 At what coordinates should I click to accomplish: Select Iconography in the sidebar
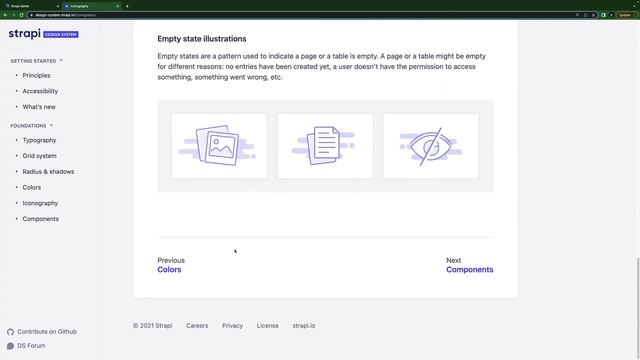point(40,203)
